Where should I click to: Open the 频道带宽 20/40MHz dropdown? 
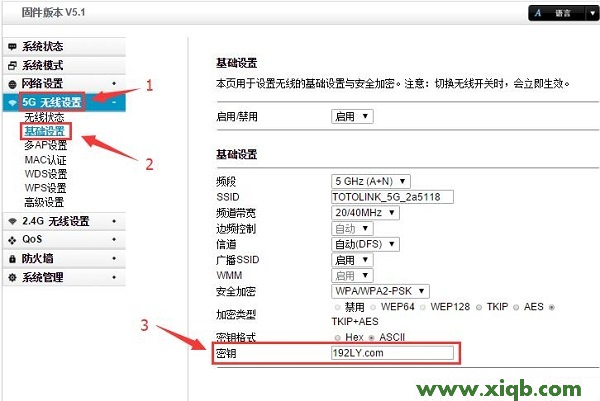[365, 213]
